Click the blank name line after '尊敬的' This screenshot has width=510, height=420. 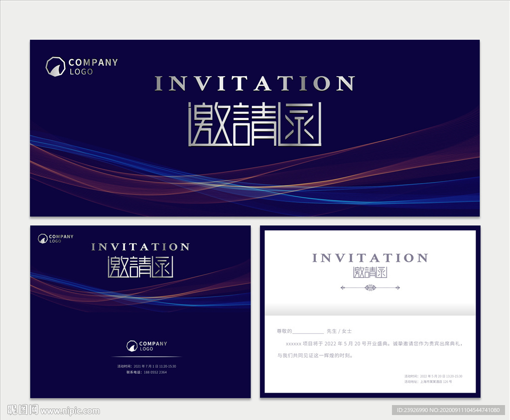coord(308,331)
